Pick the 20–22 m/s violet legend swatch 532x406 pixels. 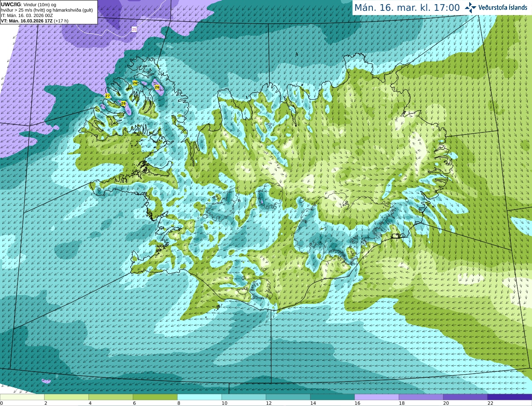[465, 397]
